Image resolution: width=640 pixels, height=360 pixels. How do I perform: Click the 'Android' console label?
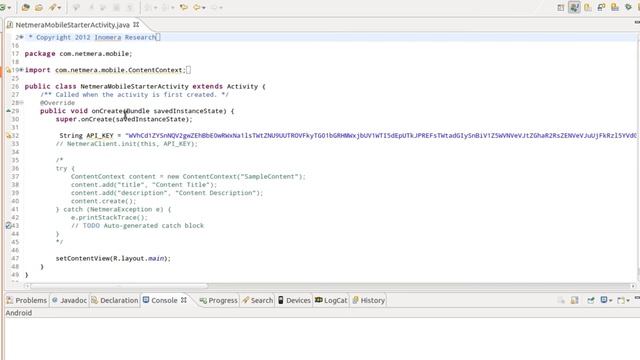(19, 313)
